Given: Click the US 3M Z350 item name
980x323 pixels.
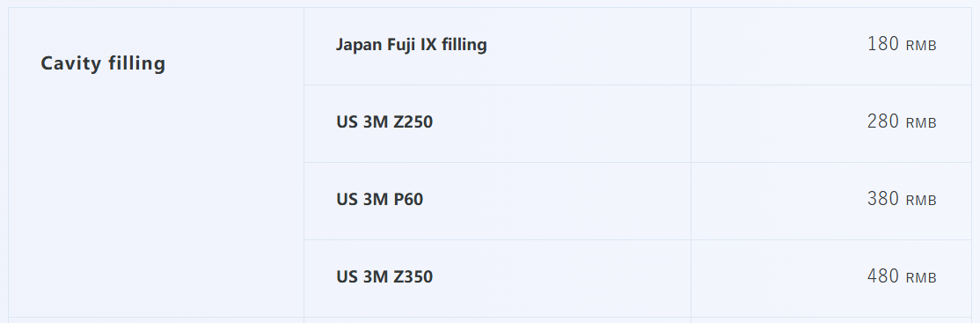Looking at the screenshot, I should (384, 276).
